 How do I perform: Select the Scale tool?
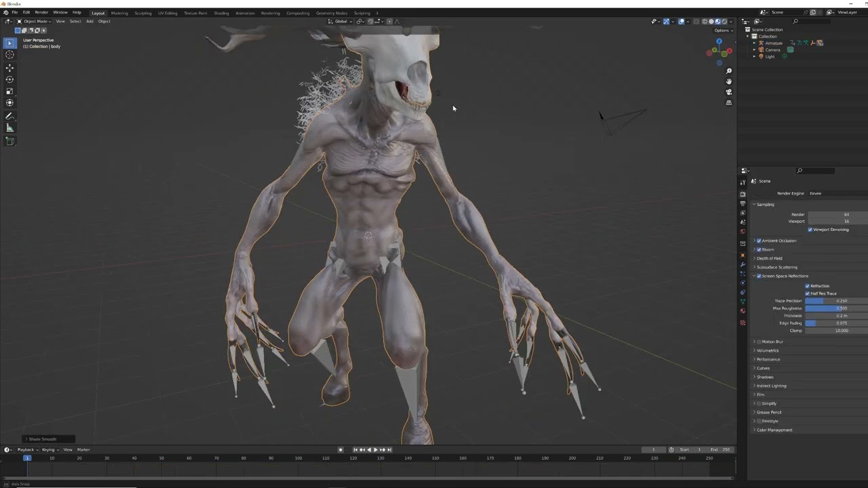pyautogui.click(x=9, y=91)
